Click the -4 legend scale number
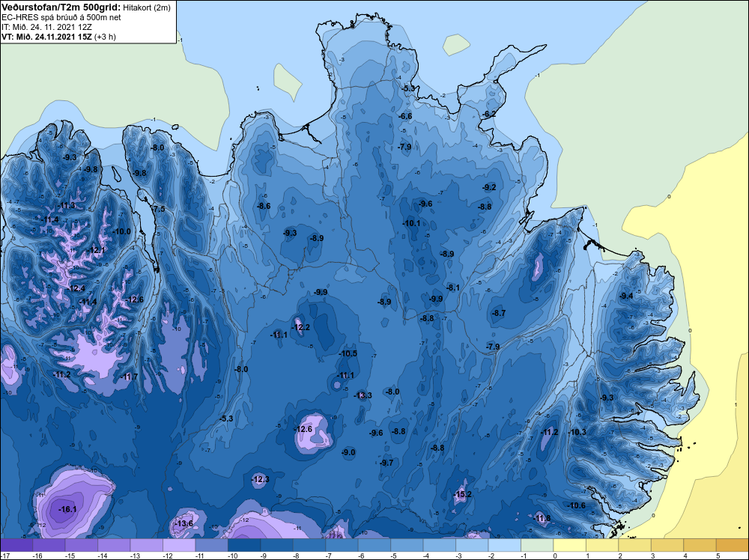 tap(427, 556)
